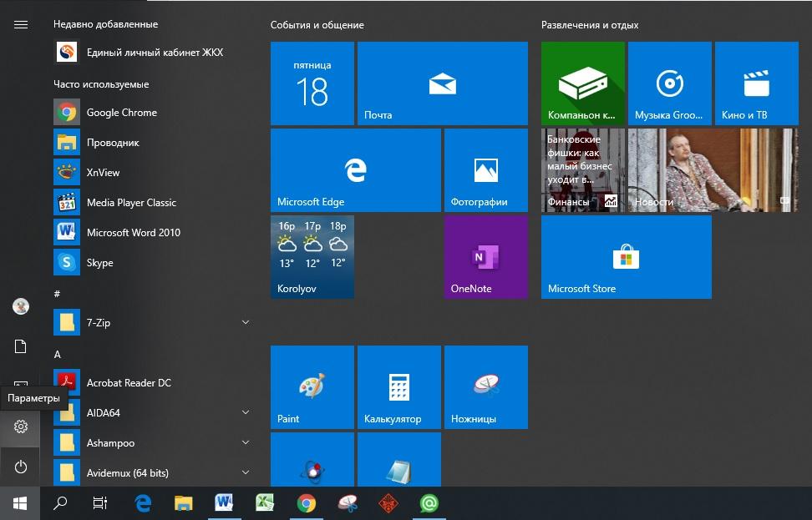Open Excel from the taskbar
This screenshot has height=520, width=812.
pos(265,502)
